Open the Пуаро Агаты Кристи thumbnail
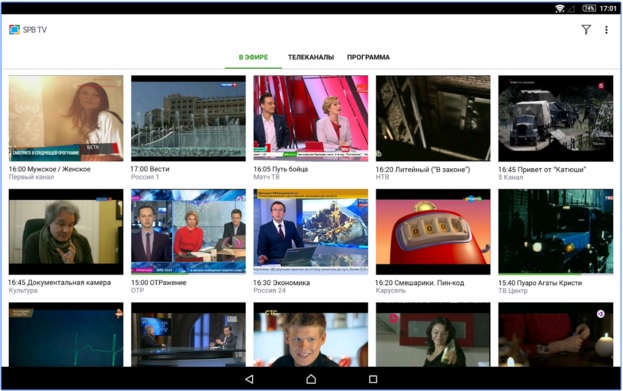The image size is (623, 391). [556, 232]
